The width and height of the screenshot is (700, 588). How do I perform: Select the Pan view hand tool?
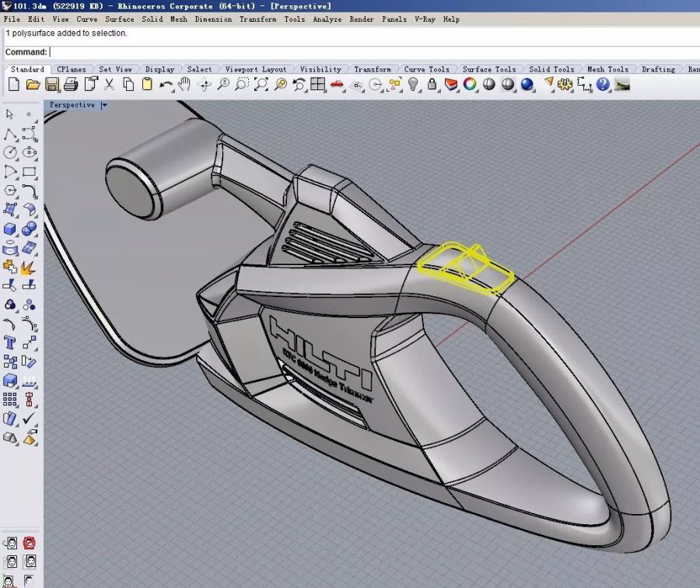coord(185,85)
